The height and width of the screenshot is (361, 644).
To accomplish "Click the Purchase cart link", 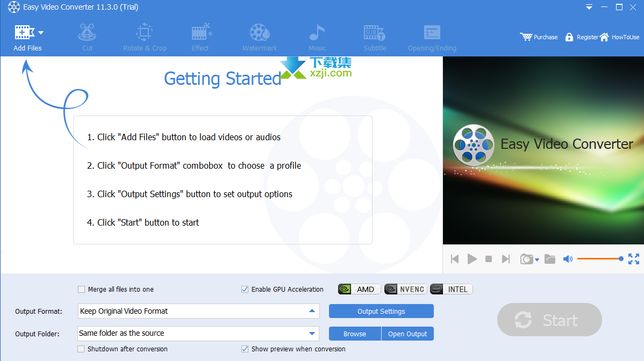I will click(539, 37).
